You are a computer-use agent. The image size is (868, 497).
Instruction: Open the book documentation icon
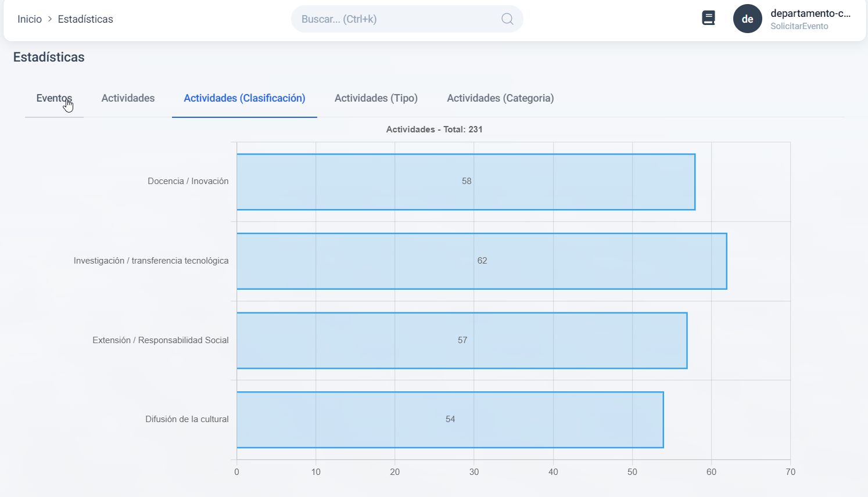(708, 19)
